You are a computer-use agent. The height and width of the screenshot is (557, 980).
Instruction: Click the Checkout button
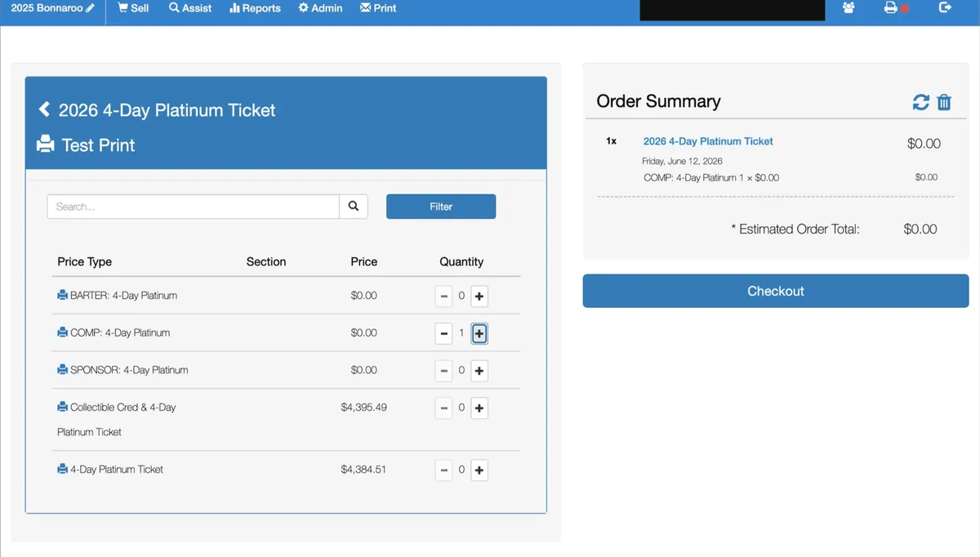(776, 291)
